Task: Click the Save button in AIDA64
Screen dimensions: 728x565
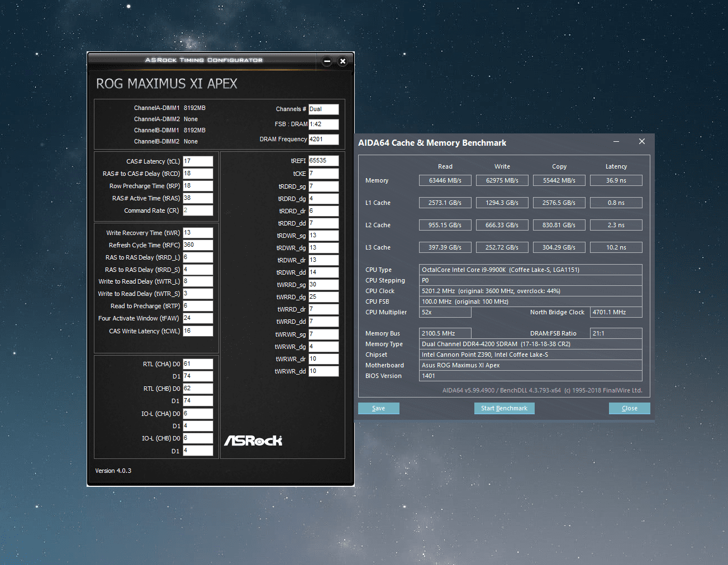Action: (379, 408)
